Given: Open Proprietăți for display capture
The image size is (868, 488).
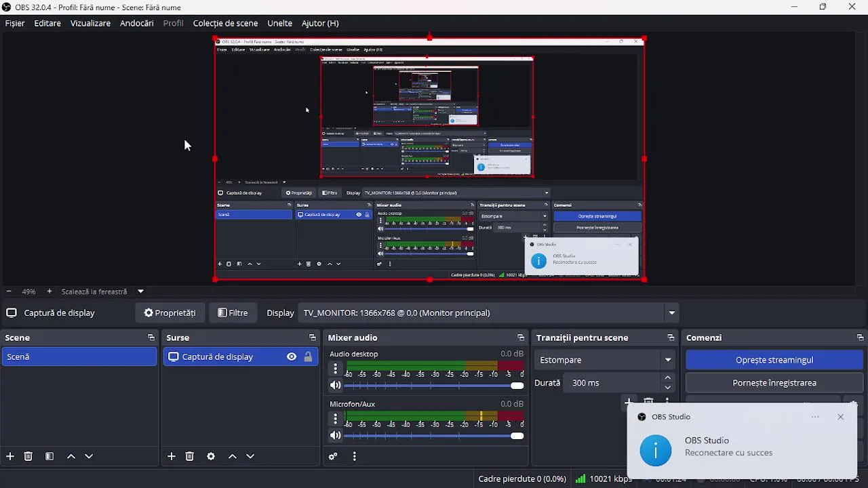Looking at the screenshot, I should [170, 312].
